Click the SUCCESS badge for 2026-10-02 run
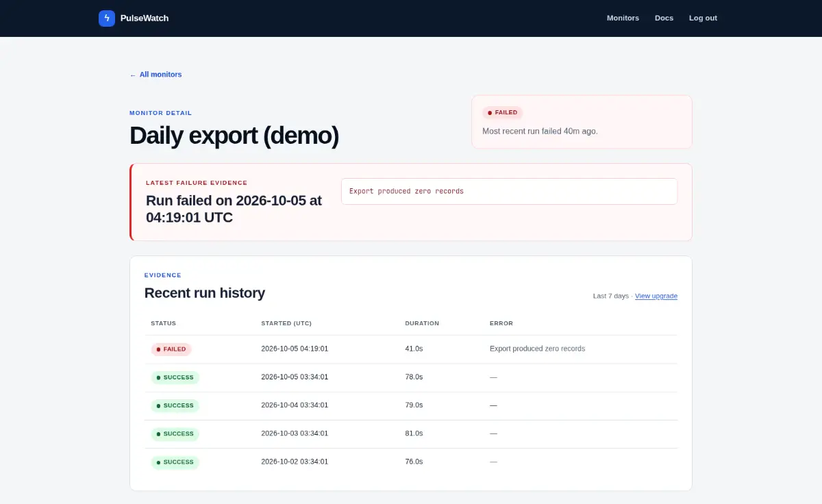 175,462
